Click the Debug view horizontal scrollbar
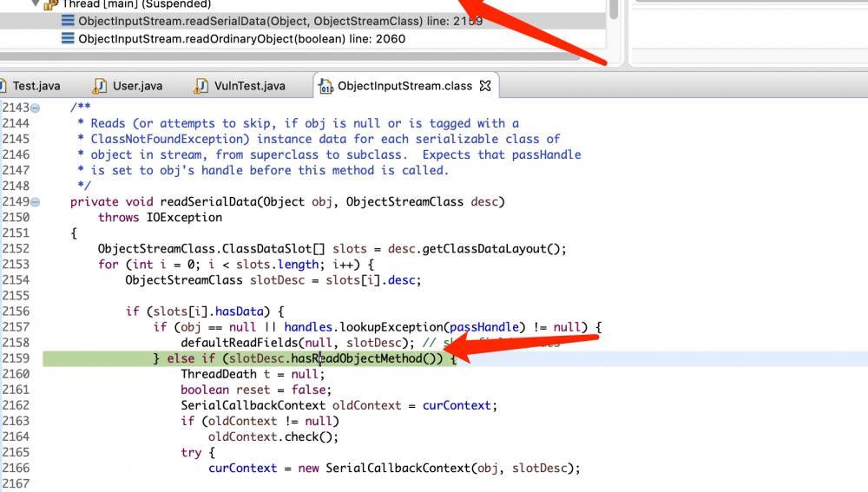Image resolution: width=868 pixels, height=492 pixels. [x=291, y=56]
